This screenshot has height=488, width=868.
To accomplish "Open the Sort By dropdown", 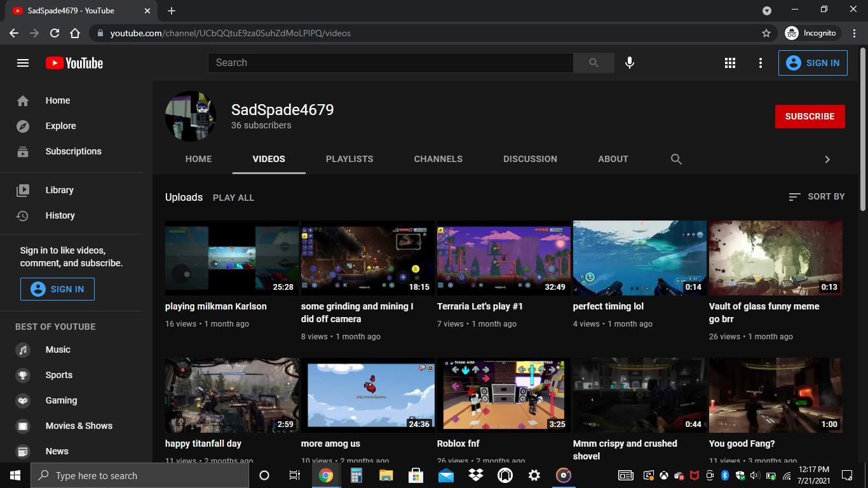I will click(x=817, y=197).
